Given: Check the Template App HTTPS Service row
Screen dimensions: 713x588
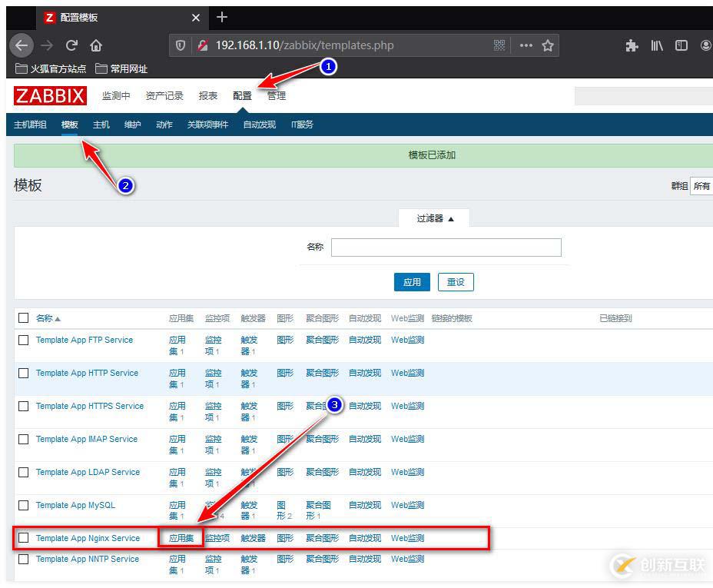Looking at the screenshot, I should pyautogui.click(x=23, y=406).
